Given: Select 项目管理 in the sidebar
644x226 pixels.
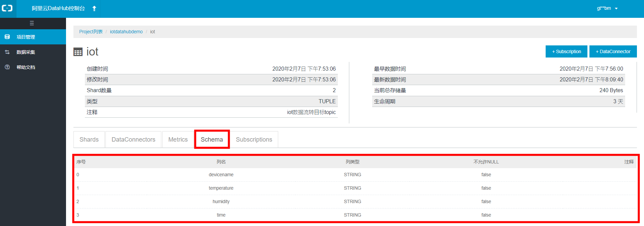Looking at the screenshot, I should (x=33, y=37).
